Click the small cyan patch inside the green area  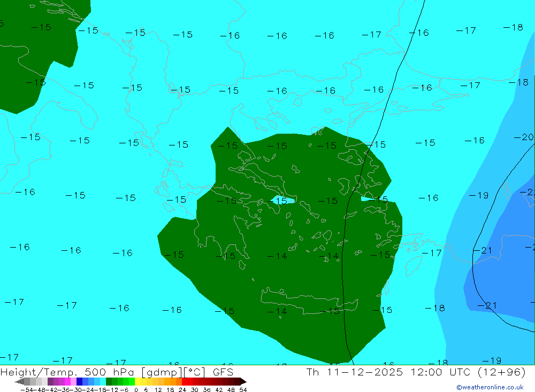(x=282, y=200)
